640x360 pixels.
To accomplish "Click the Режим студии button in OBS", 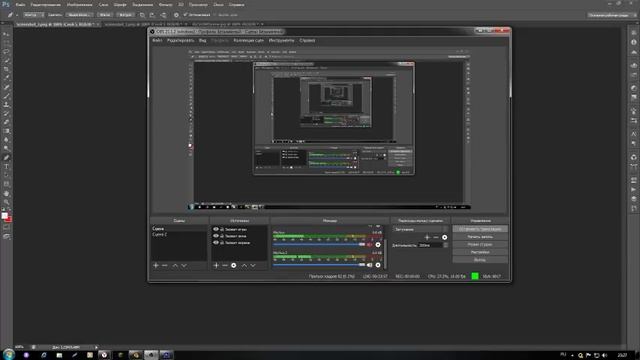I will [480, 244].
